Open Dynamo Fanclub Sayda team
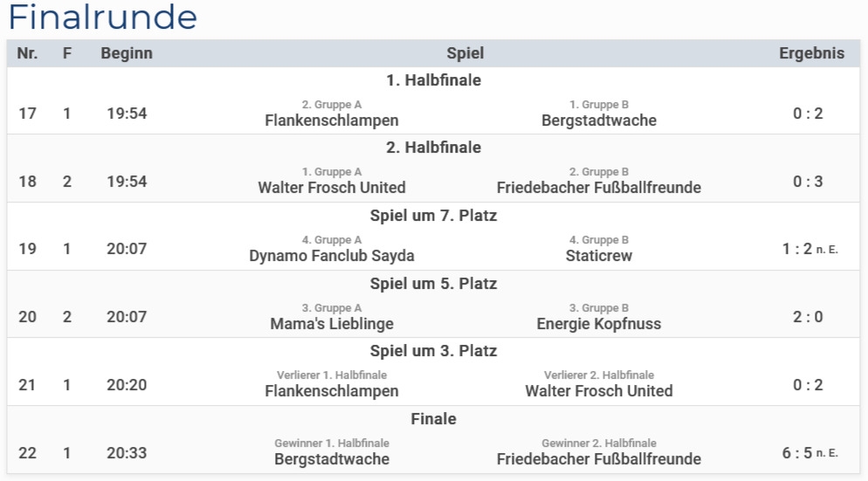Image resolution: width=868 pixels, height=481 pixels. tap(332, 256)
